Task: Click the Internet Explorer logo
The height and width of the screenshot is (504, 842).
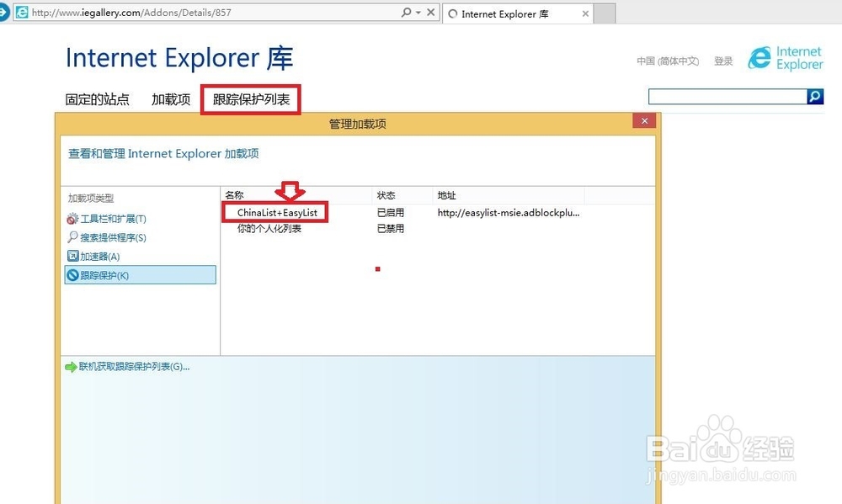Action: pos(785,58)
